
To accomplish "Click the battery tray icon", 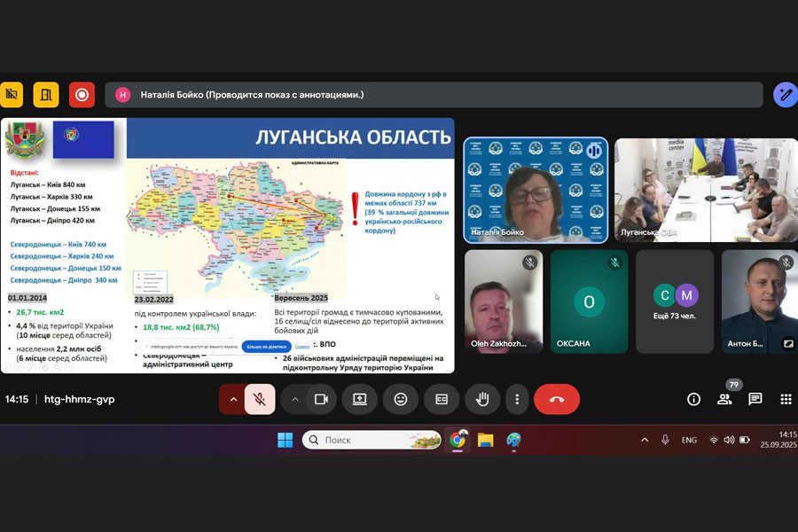I will pyautogui.click(x=745, y=440).
